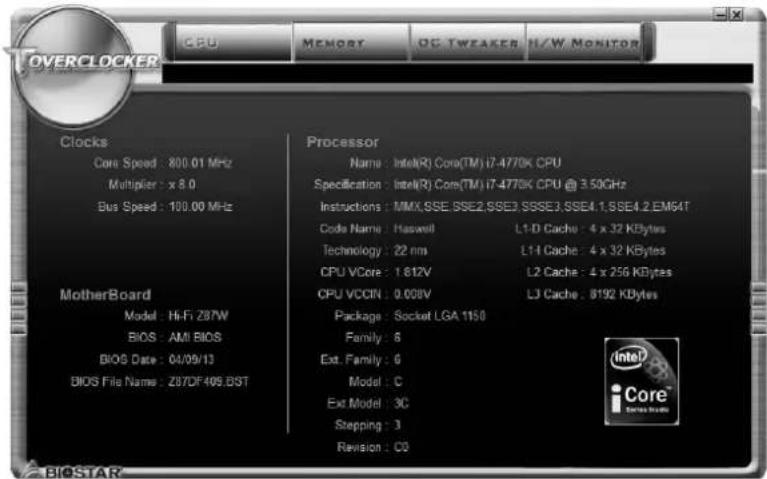Image resolution: width=767 pixels, height=479 pixels.
Task: Minimize the T-Overclocker window
Action: (x=720, y=15)
